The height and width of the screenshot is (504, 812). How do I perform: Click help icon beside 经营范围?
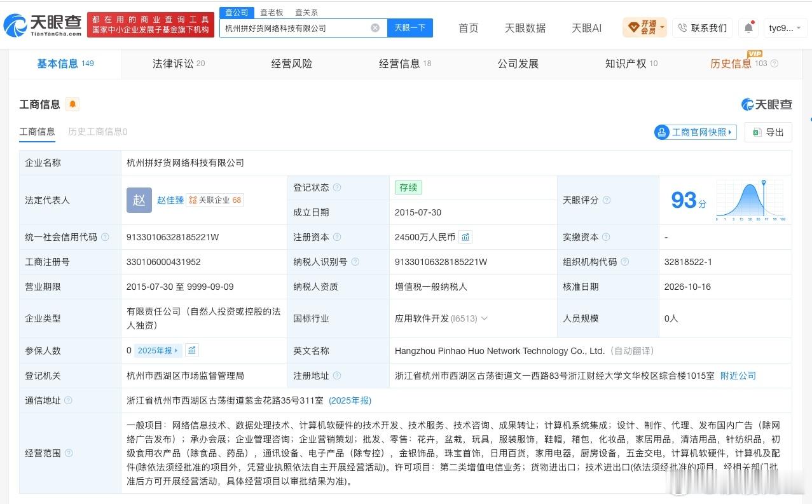68,453
